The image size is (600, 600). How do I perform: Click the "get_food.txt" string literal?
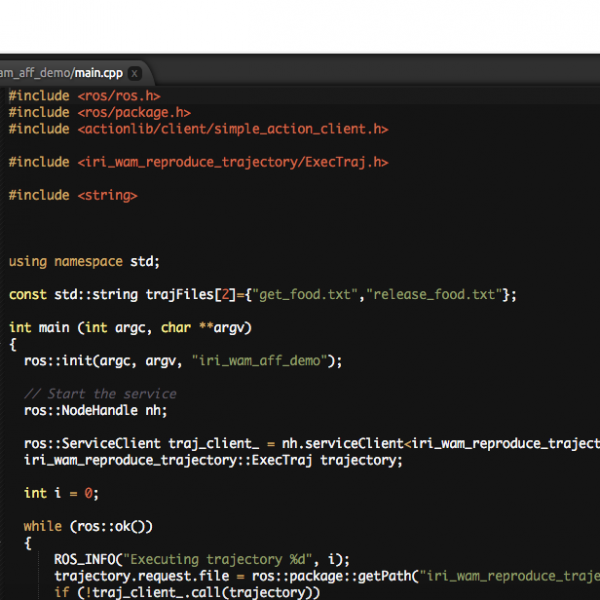tap(305, 295)
